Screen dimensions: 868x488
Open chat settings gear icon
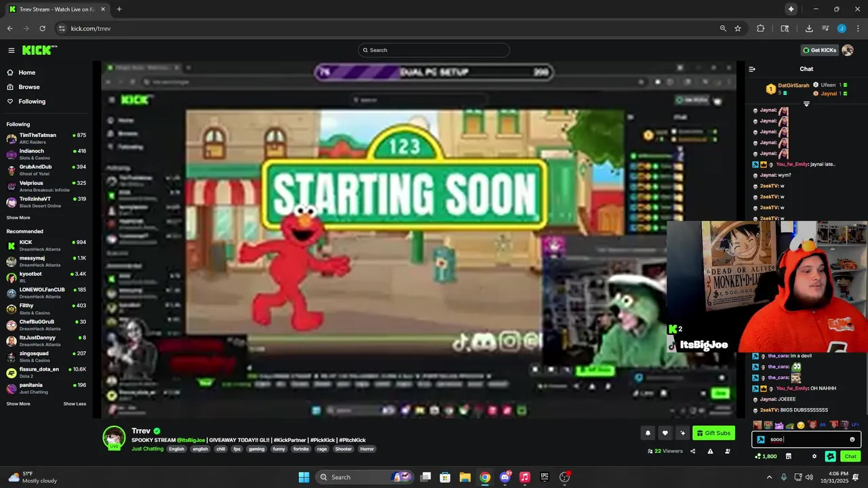[x=814, y=456]
